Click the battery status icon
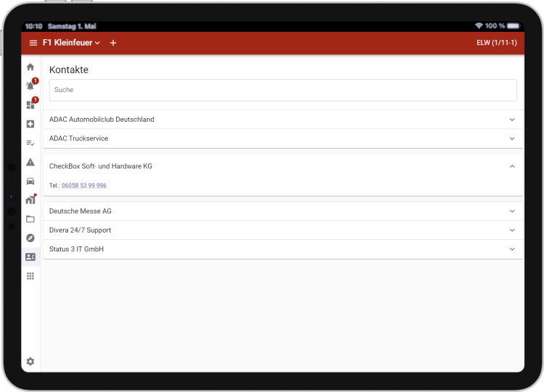Screen dimensions: 544x392 tap(514, 26)
